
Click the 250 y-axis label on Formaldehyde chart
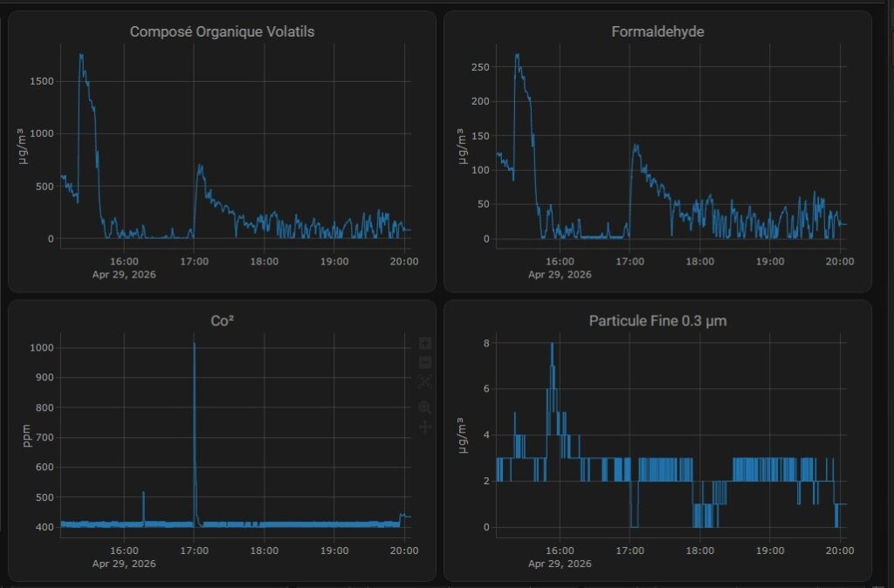(480, 67)
